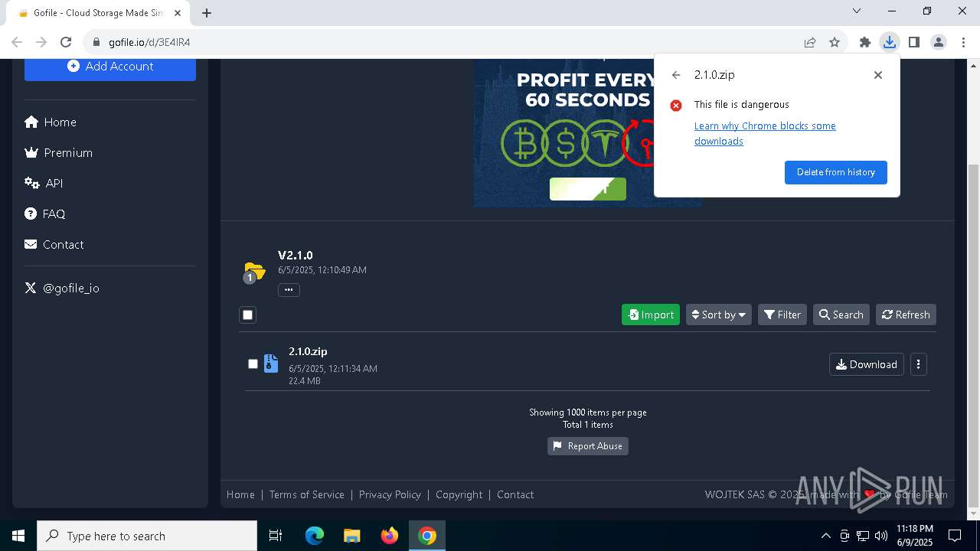Open the notification center icon
Image resolution: width=980 pixels, height=551 pixels.
[x=955, y=536]
